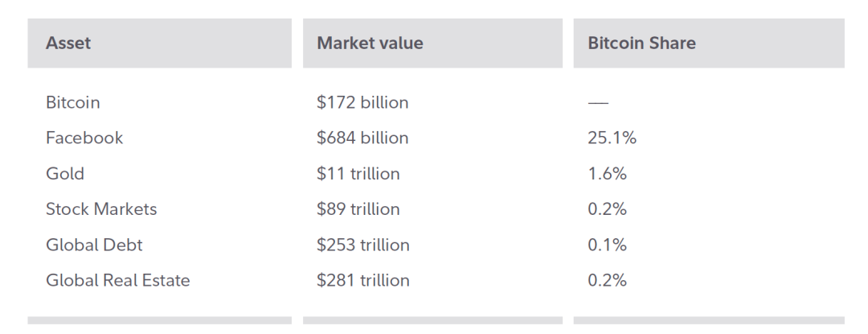Select the $89 trillion value
Image resolution: width=868 pixels, height=334 pixels.
358,209
